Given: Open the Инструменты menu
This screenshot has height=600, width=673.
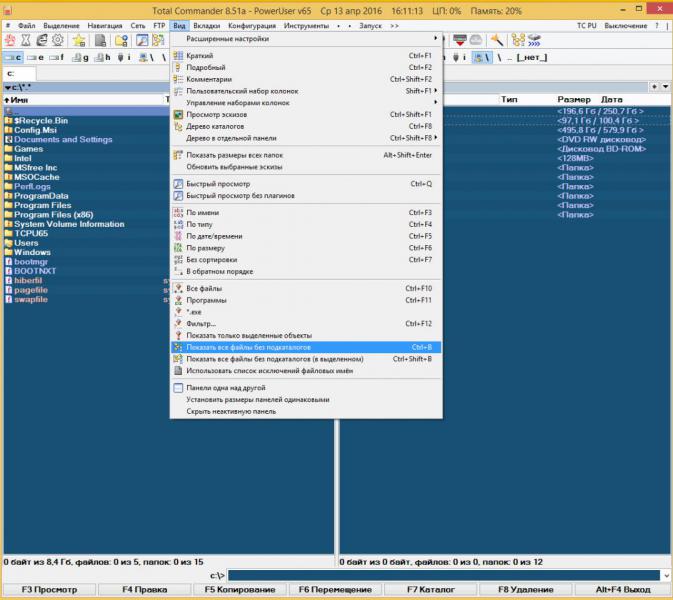Looking at the screenshot, I should pyautogui.click(x=306, y=26).
